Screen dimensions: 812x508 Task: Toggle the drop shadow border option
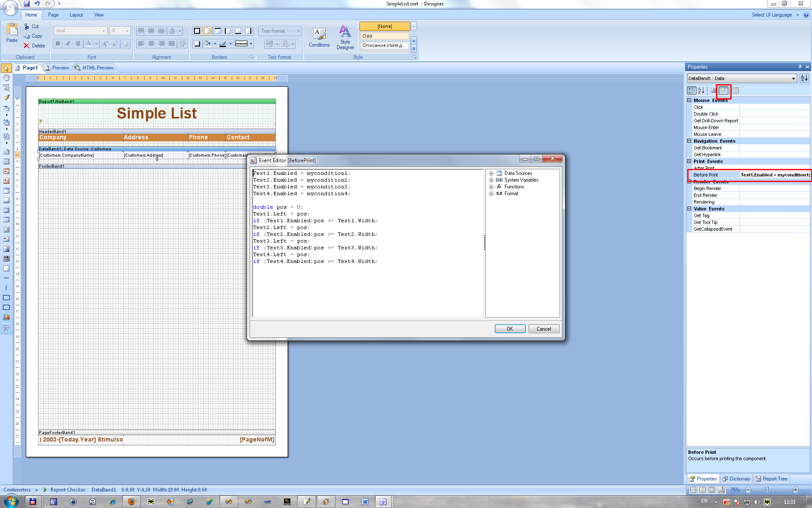click(x=197, y=44)
